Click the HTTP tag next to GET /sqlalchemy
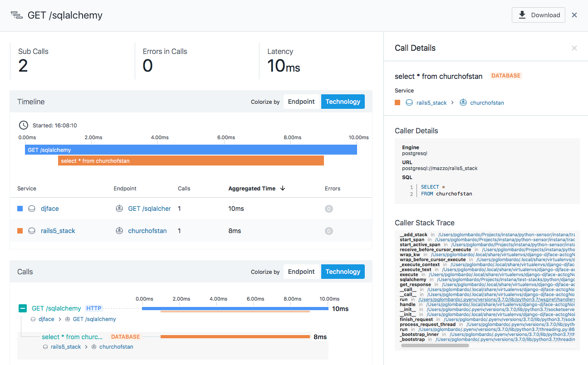 pos(93,308)
